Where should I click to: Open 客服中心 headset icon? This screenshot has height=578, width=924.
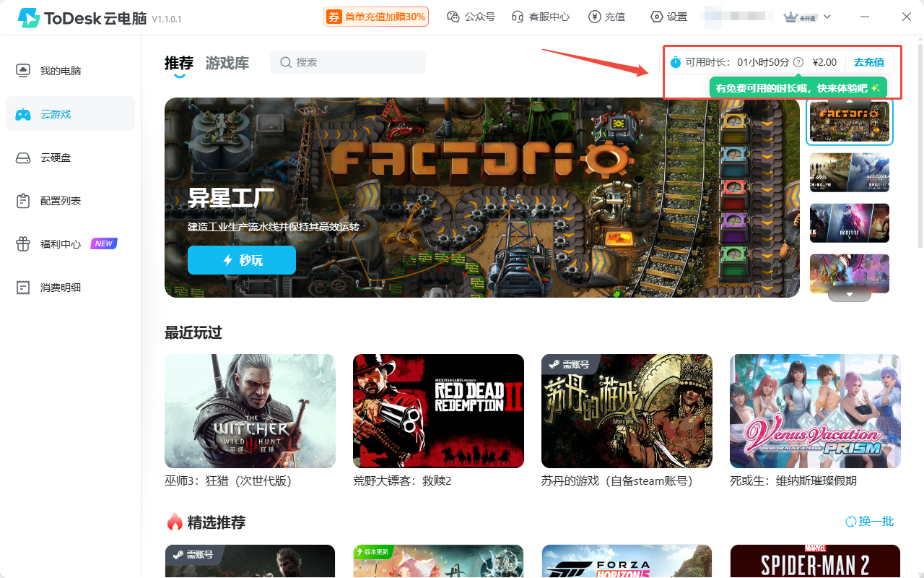click(517, 17)
